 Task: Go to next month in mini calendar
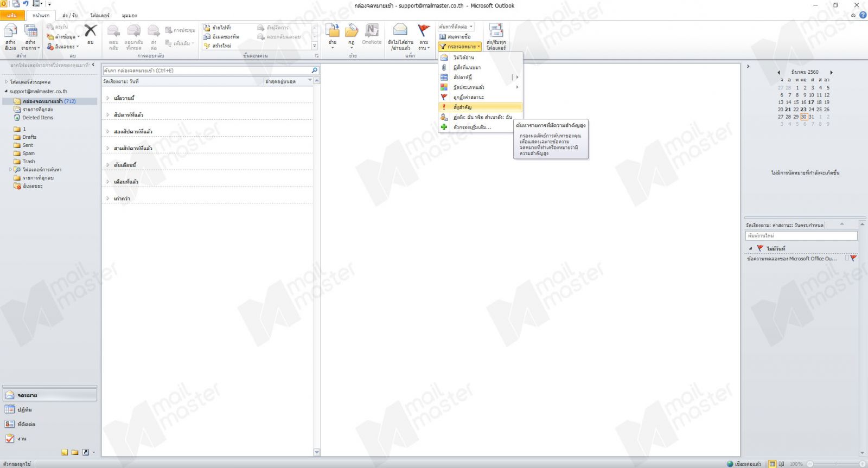[x=831, y=72]
